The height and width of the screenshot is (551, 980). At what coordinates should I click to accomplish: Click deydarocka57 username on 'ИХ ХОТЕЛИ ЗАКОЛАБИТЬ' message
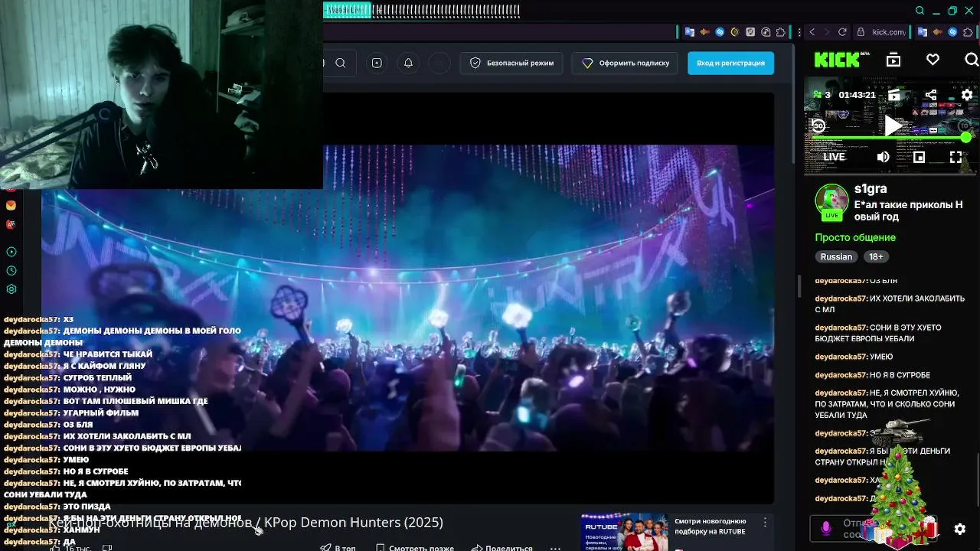[841, 298]
